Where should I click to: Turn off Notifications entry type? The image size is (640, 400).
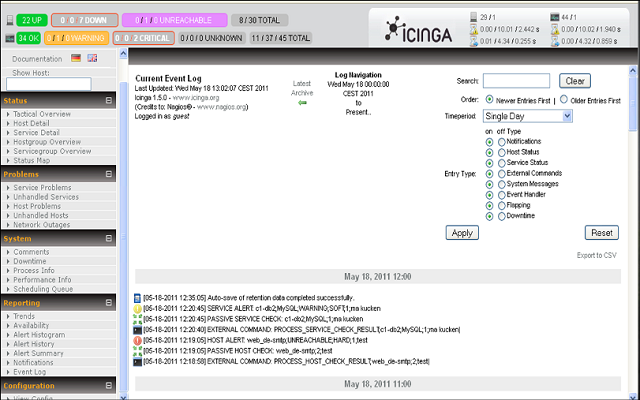502,142
